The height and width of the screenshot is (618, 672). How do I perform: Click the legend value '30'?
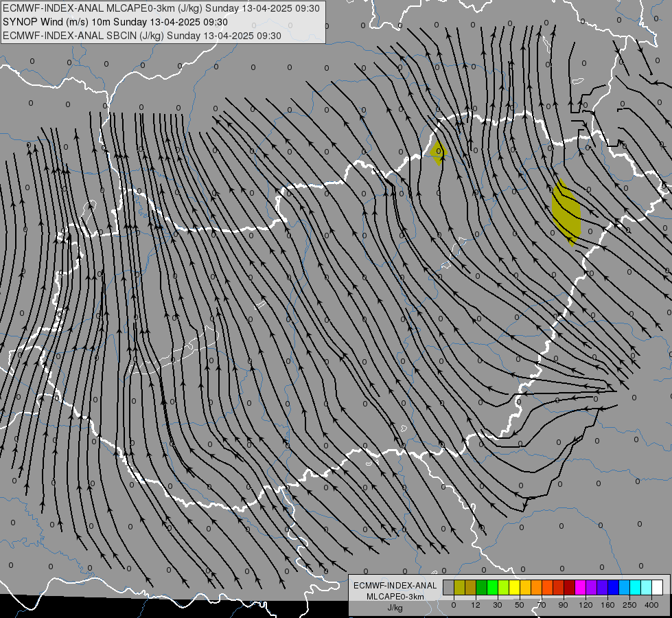point(498,605)
